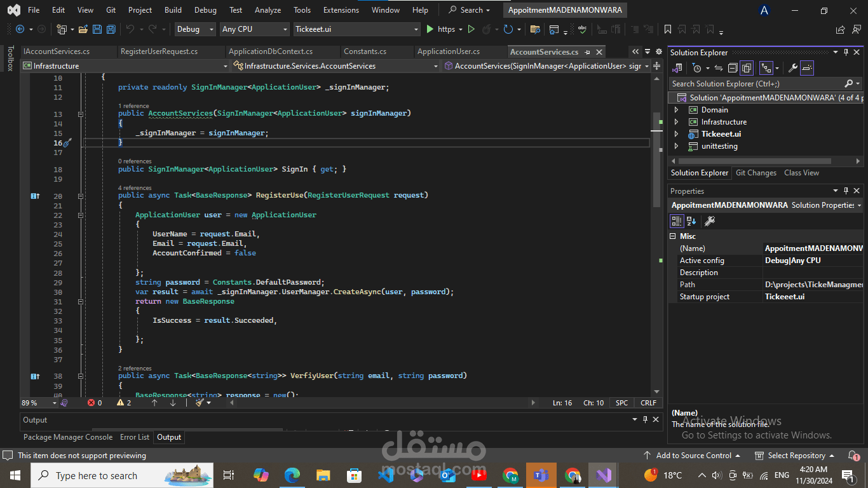This screenshot has height=488, width=868.
Task: Open Solution Explorer Properties wrench icon
Action: [x=793, y=68]
